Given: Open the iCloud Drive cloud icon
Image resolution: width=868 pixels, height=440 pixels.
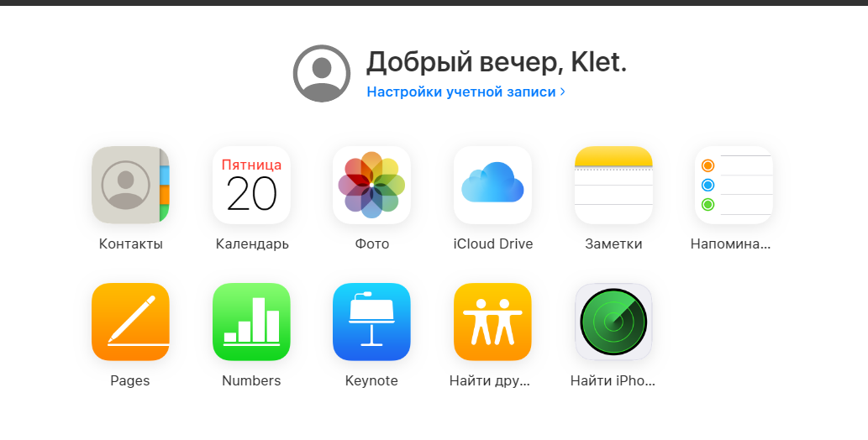Looking at the screenshot, I should click(x=492, y=185).
